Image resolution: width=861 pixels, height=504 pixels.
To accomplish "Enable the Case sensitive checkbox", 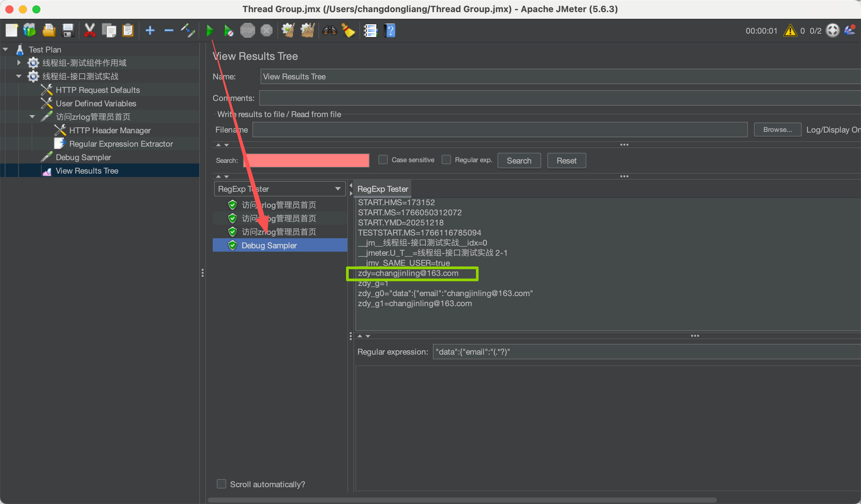I will pos(383,160).
